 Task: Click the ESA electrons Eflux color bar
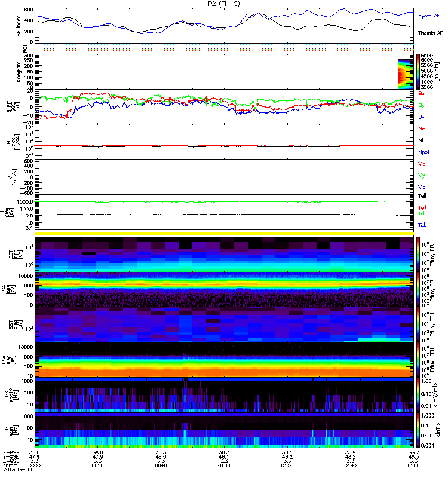[418, 360]
